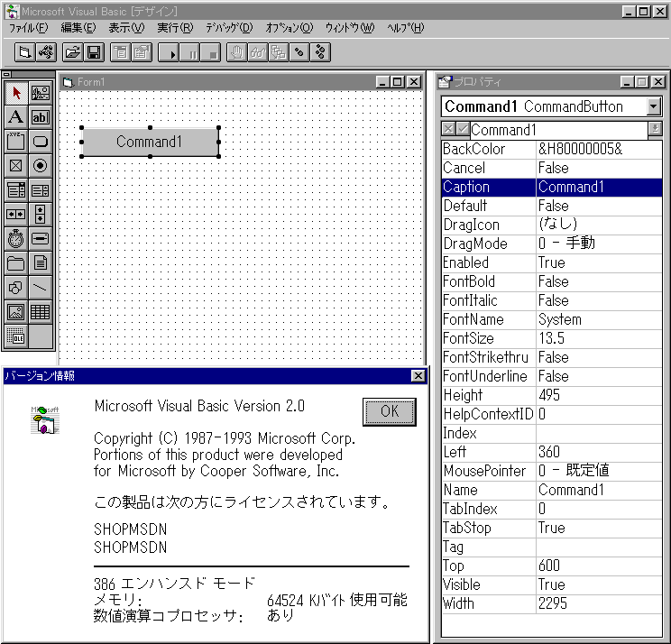Show the Properties window toolbar icon
This screenshot has height=644, width=671.
click(142, 52)
